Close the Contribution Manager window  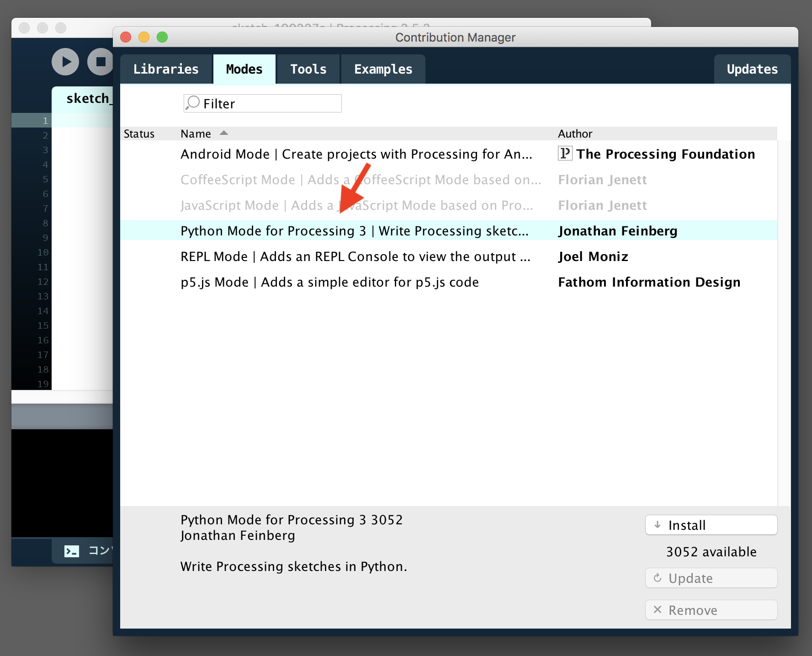pyautogui.click(x=126, y=37)
